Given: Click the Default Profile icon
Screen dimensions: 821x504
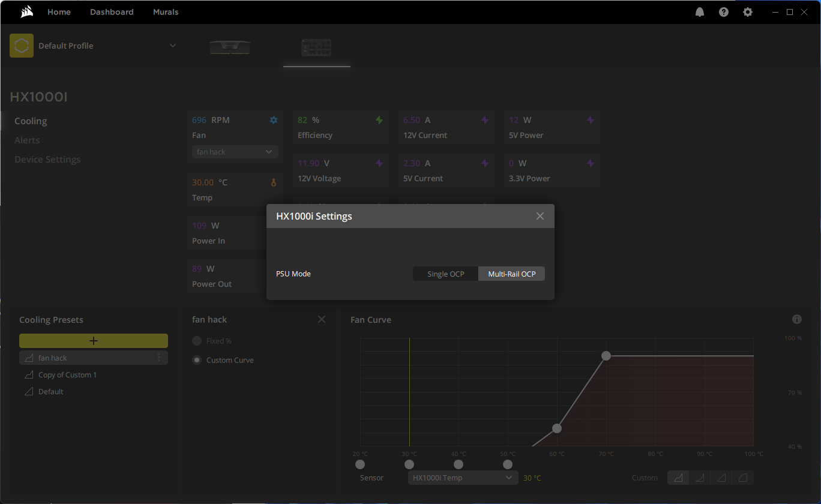Looking at the screenshot, I should [22, 46].
